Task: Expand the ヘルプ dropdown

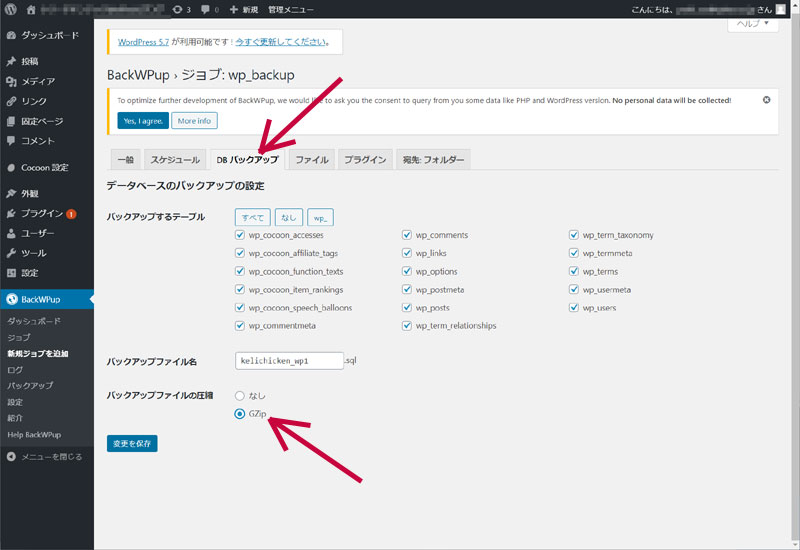Action: click(753, 24)
